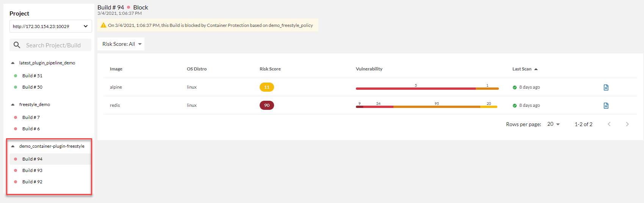Viewport: 644px width, 203px height.
Task: Go to previous page of results
Action: (x=609, y=124)
